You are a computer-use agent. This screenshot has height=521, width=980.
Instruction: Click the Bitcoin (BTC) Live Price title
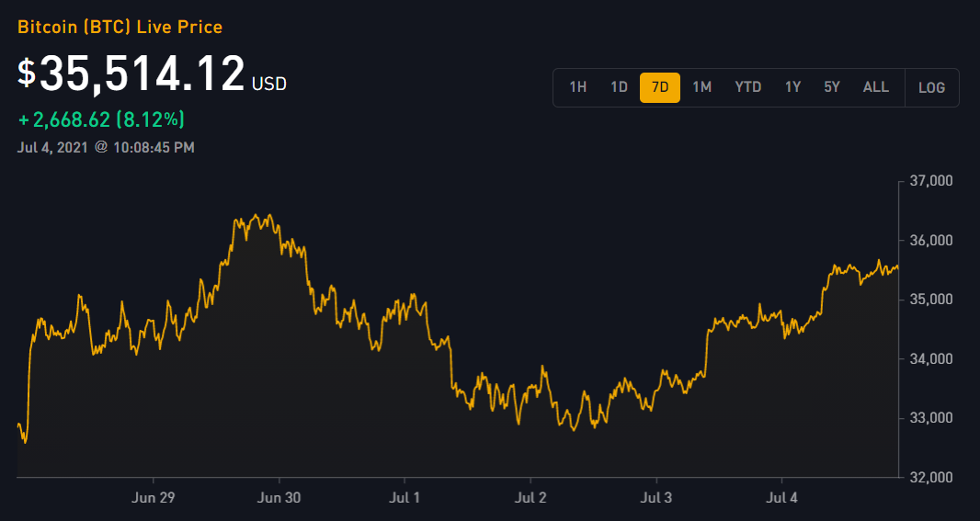(x=120, y=27)
